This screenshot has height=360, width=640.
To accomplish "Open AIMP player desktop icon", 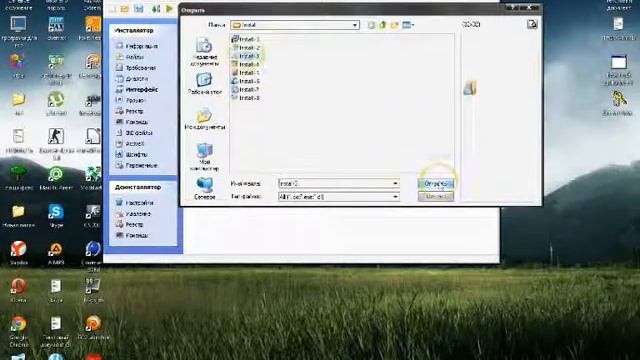I will pyautogui.click(x=56, y=253).
